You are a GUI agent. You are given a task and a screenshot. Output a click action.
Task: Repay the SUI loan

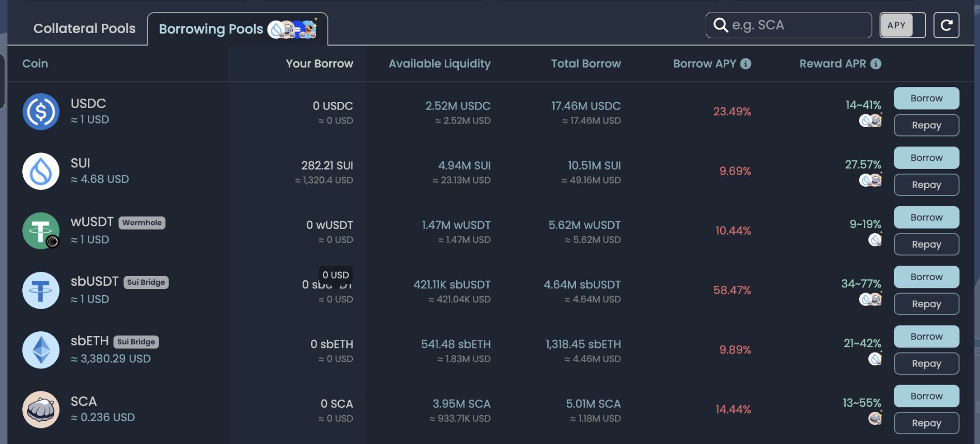[926, 185]
